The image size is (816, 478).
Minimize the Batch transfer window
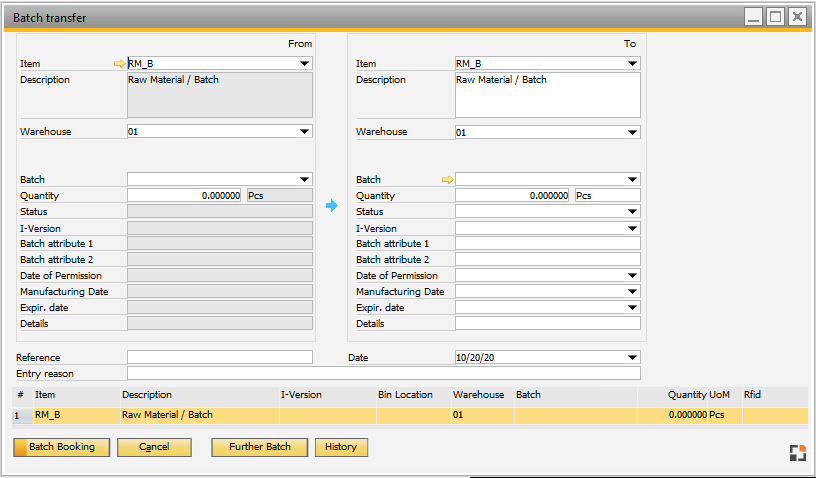point(755,17)
